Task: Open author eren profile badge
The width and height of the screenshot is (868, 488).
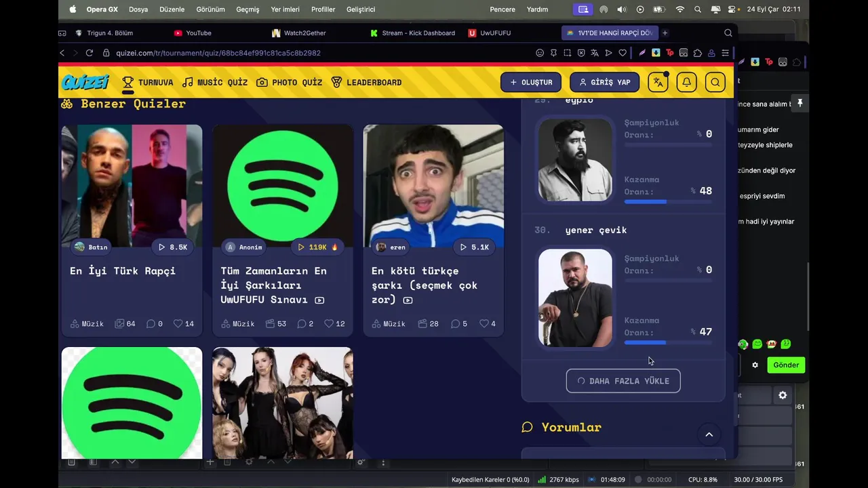Action: click(x=391, y=247)
